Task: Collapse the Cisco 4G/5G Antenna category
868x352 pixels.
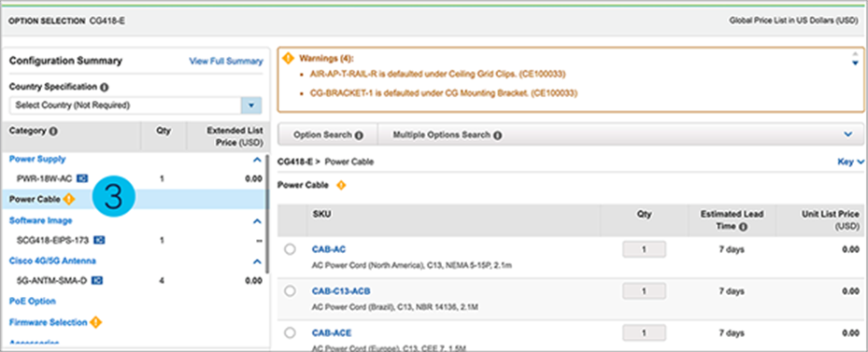Action: click(256, 261)
